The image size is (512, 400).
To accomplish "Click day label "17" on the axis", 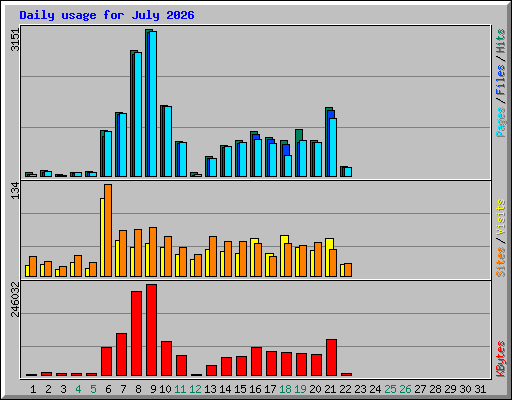I will (x=270, y=389).
